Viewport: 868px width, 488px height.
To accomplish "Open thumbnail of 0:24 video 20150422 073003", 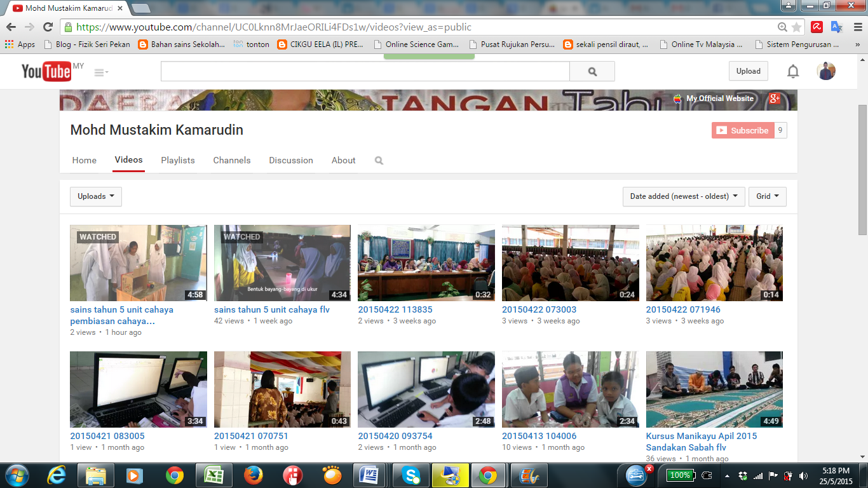I will [x=571, y=263].
